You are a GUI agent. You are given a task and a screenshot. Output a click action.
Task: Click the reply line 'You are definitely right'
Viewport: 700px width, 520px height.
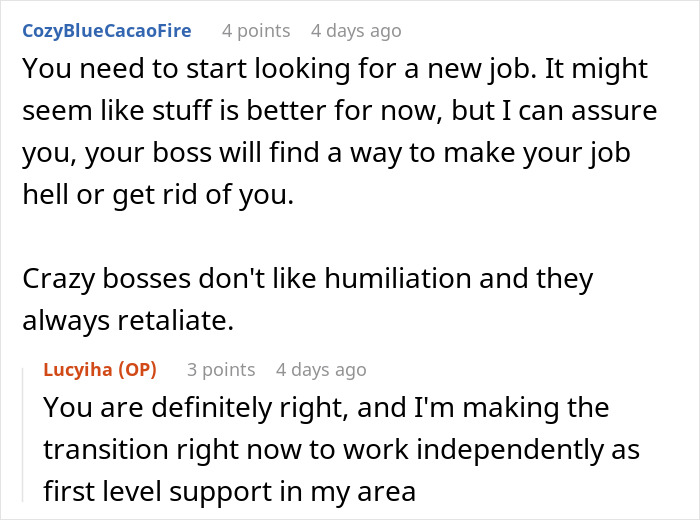[326, 408]
